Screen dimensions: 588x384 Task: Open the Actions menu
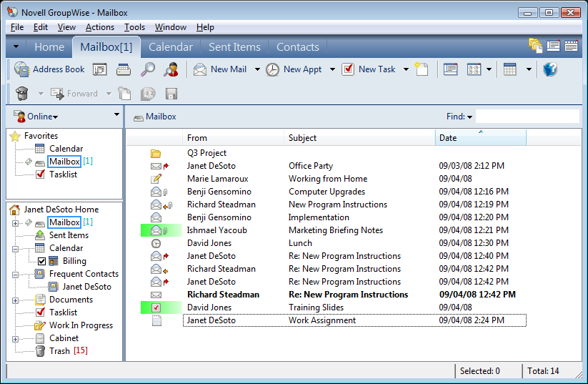[x=100, y=27]
